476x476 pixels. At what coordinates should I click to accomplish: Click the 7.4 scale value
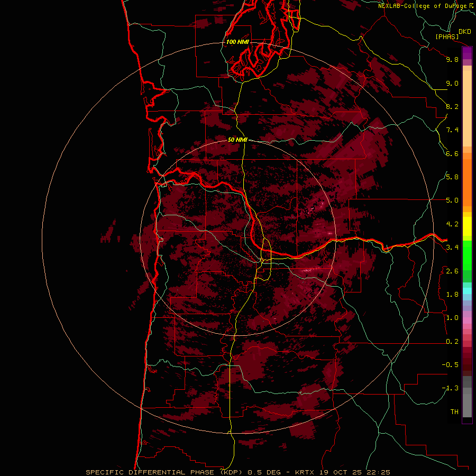(452, 130)
